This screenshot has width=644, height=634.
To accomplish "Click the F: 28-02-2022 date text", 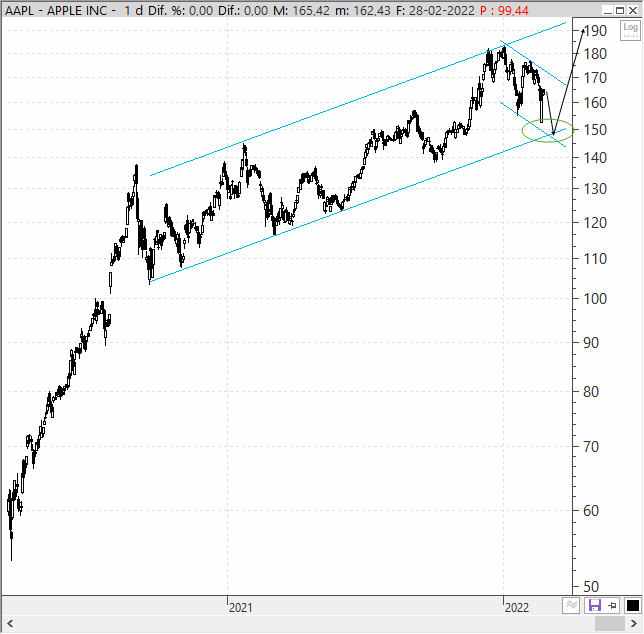I will 435,10.
